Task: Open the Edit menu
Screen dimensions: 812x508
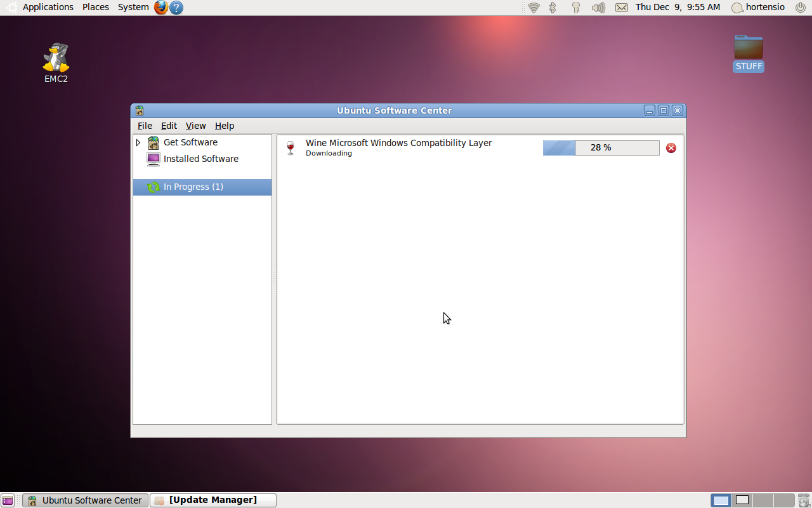Action: pyautogui.click(x=169, y=126)
